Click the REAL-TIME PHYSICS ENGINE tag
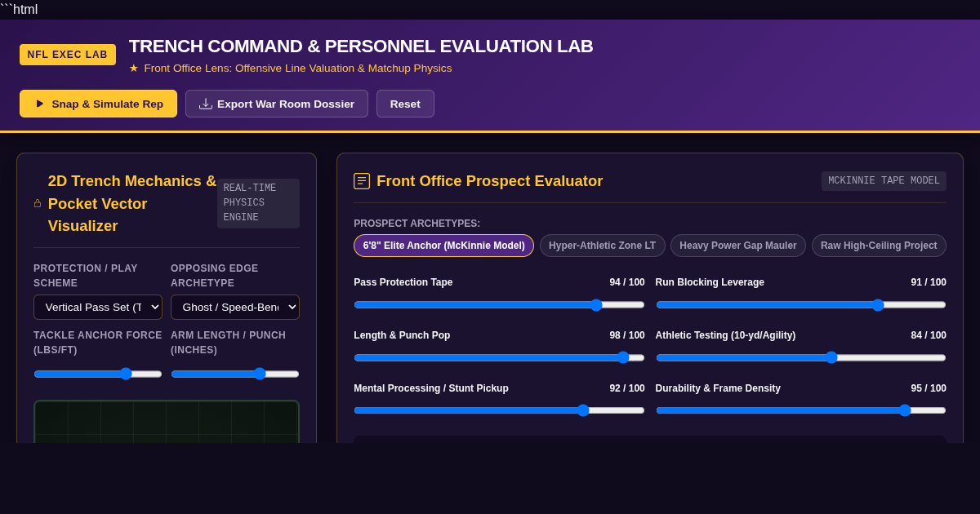This screenshot has width=980, height=514. [x=258, y=203]
